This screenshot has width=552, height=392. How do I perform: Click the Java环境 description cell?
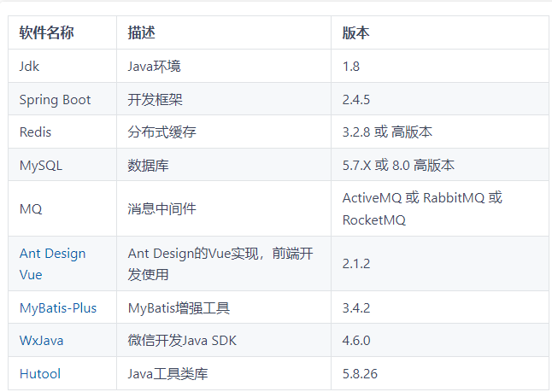pyautogui.click(x=224, y=66)
